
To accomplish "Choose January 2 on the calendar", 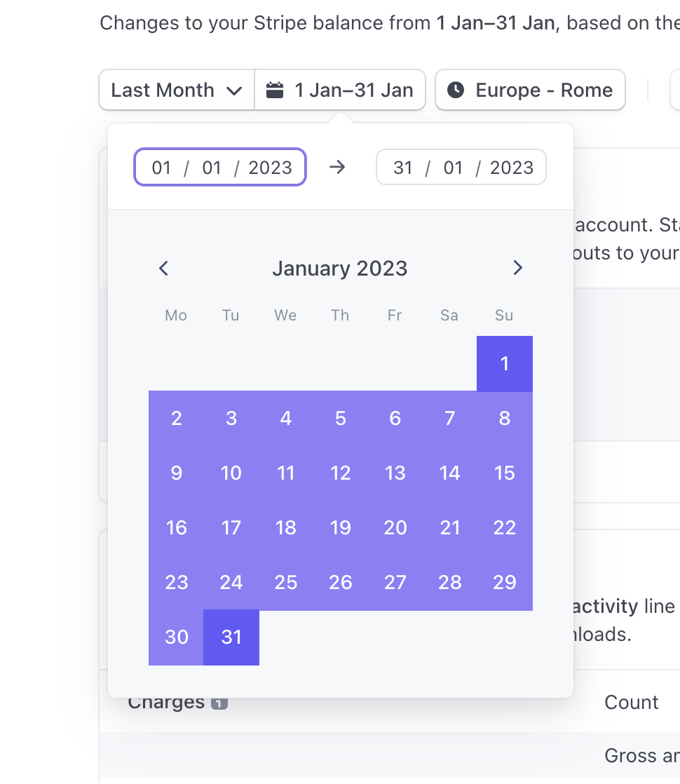I will (177, 418).
